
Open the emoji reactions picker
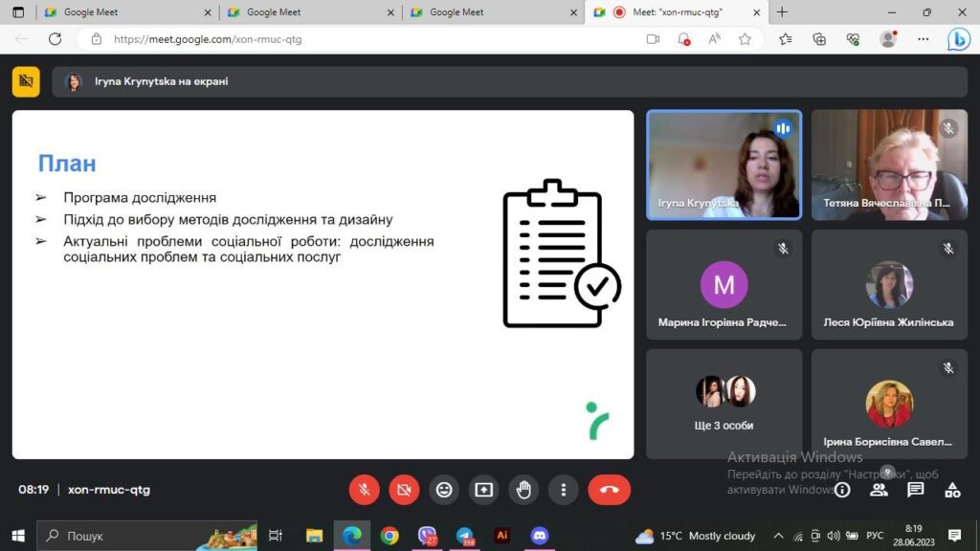(x=443, y=490)
